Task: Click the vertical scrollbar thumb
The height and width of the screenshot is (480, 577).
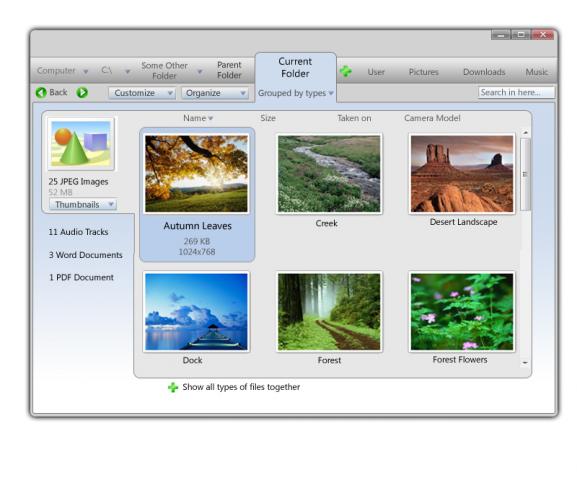Action: point(525,174)
